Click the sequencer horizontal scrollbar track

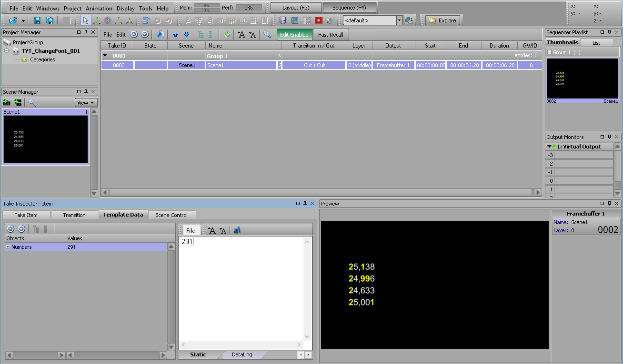pos(319,193)
